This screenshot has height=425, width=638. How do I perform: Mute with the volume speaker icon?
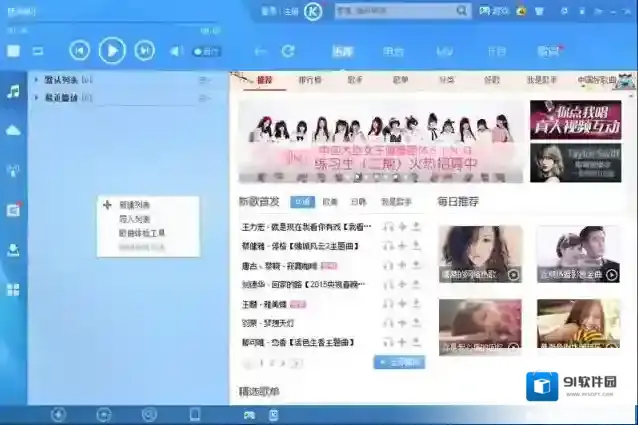point(176,51)
